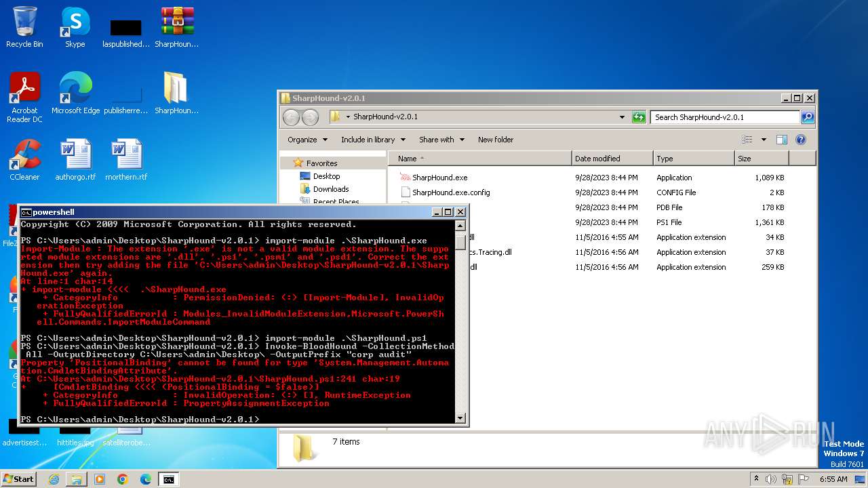Open the Start menu
868x488 pixels.
click(19, 479)
